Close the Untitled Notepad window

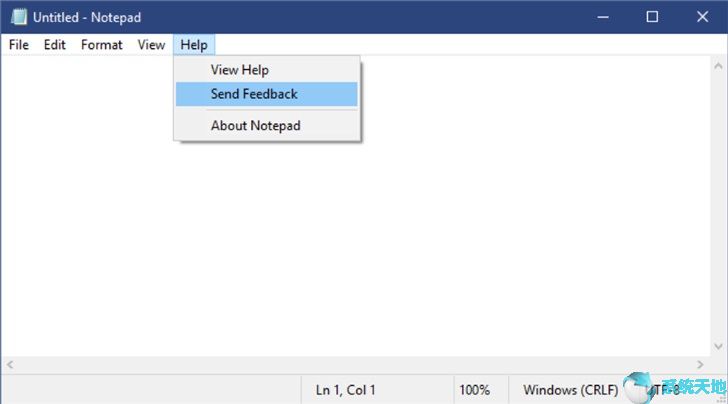[702, 17]
